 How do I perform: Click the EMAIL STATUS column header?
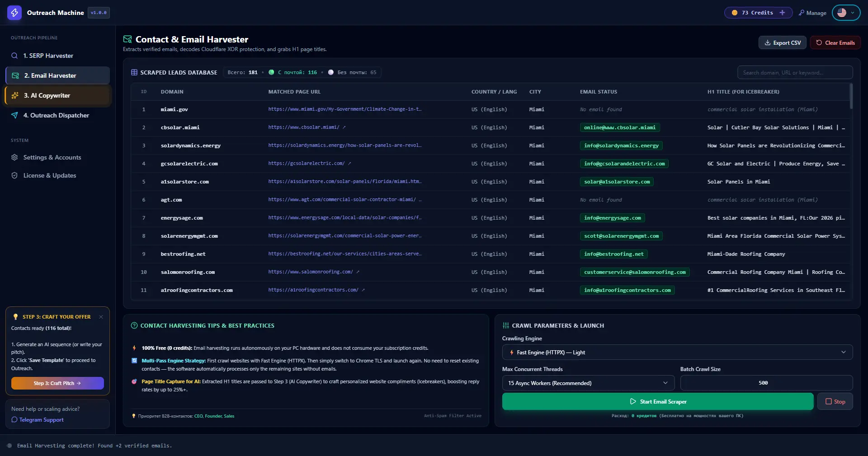pos(599,92)
